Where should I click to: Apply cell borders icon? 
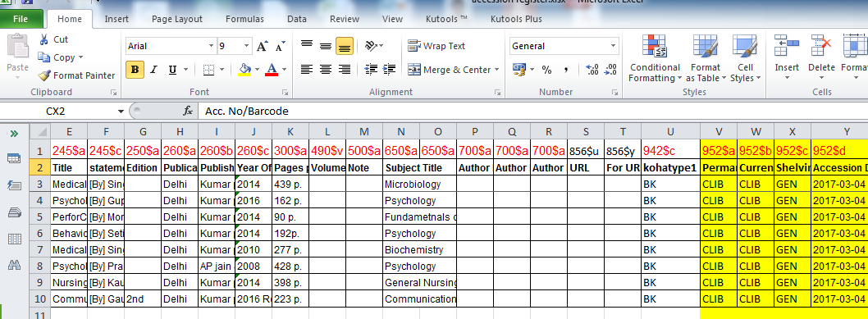pyautogui.click(x=208, y=70)
